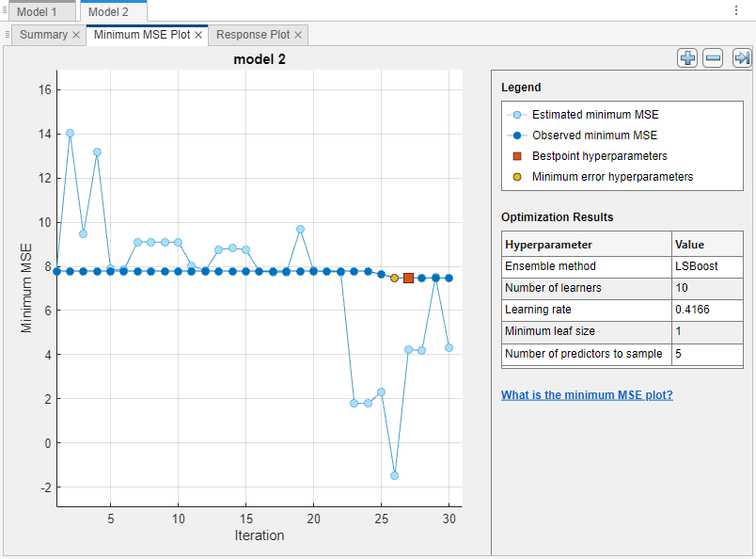The image size is (756, 559).
Task: Switch to the Model 1 tab
Action: [39, 11]
